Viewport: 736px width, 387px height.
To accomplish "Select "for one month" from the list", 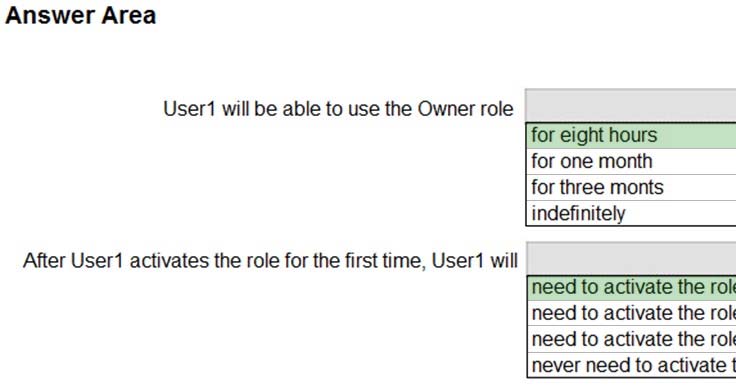I will pos(631,162).
